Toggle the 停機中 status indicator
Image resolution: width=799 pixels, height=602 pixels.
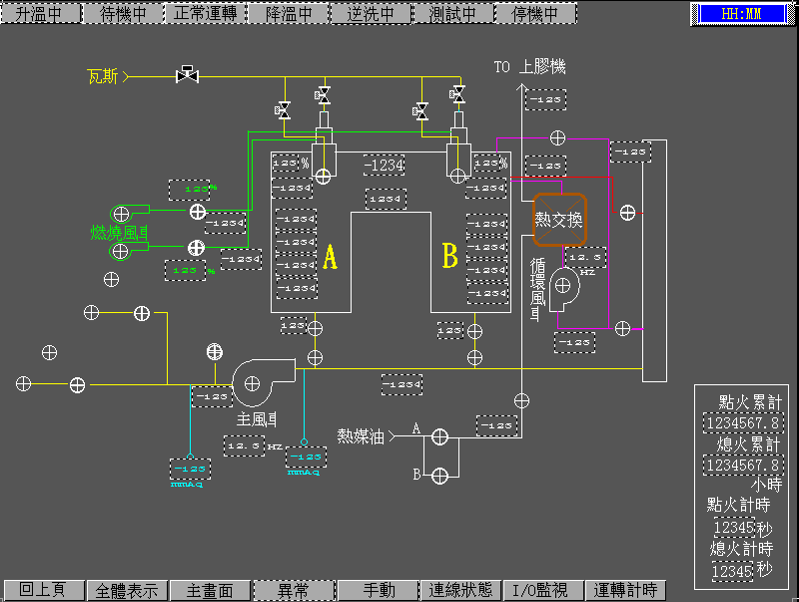[535, 14]
